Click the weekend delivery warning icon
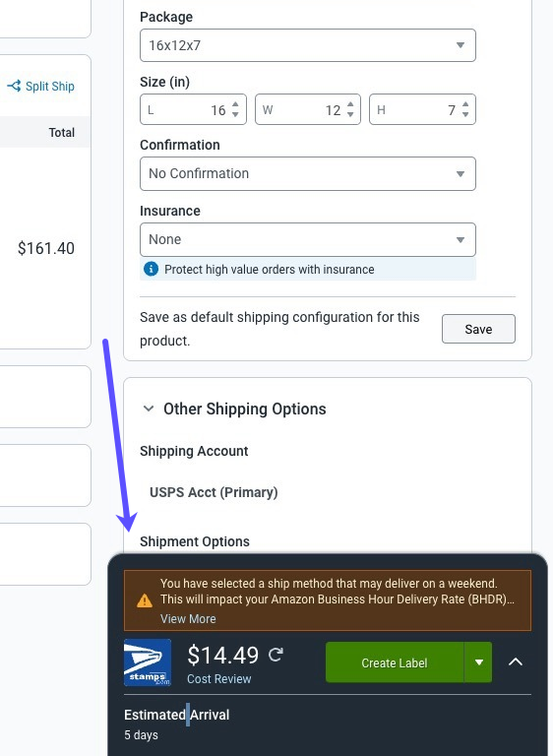Image resolution: width=553 pixels, height=756 pixels. tap(145, 600)
